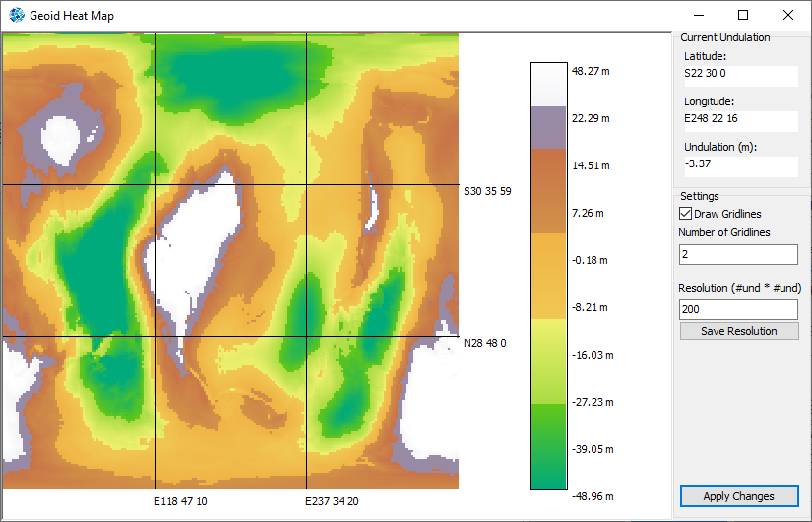Click the dark green band of the legend

click(x=548, y=446)
